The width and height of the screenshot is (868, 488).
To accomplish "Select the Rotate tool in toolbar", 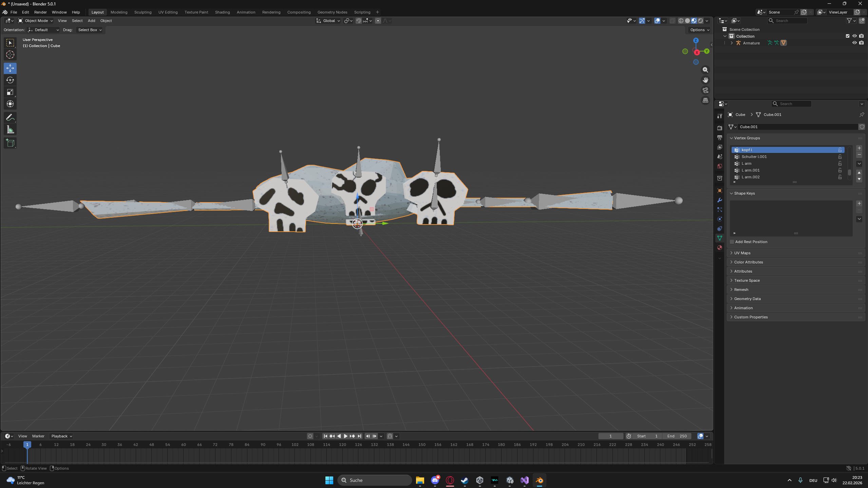I will [x=10, y=80].
